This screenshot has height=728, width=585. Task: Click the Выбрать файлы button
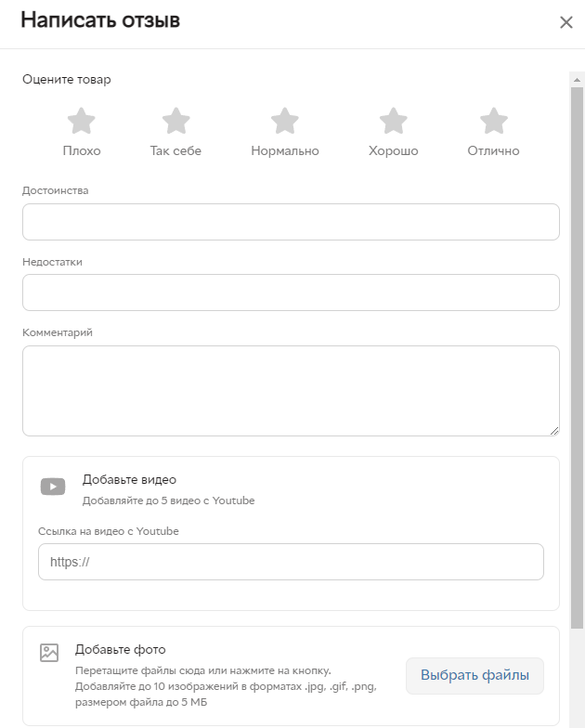point(474,676)
